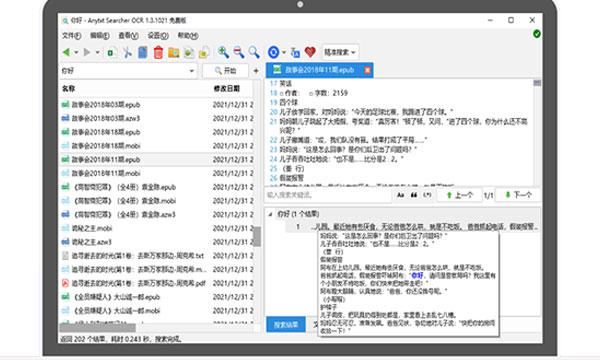
Task: Open the 查看 menu
Action: coord(128,36)
